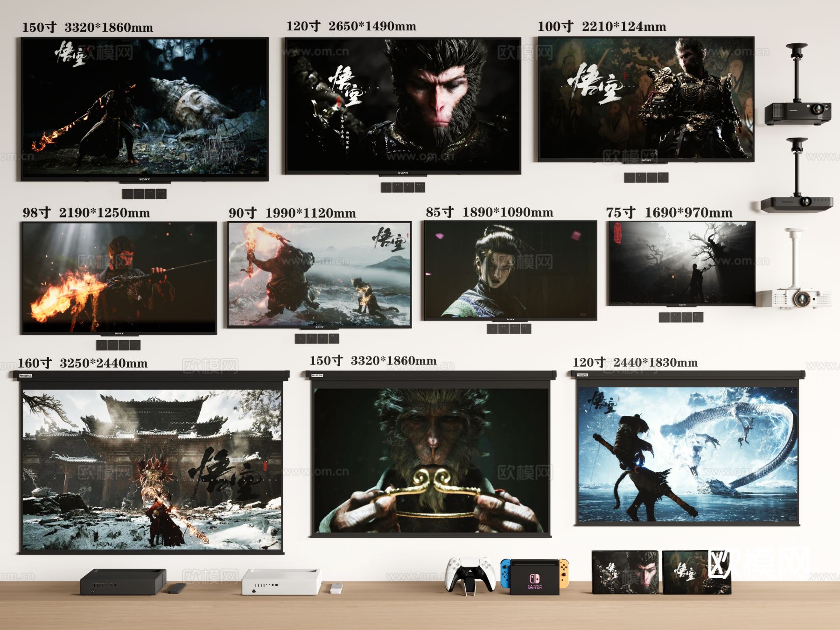Click the black remote beside the black projector
This screenshot has width=840, height=630.
coord(177,588)
